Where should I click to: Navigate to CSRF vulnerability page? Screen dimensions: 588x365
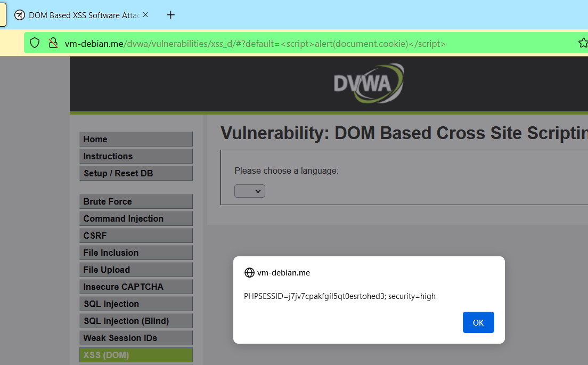[x=136, y=236]
